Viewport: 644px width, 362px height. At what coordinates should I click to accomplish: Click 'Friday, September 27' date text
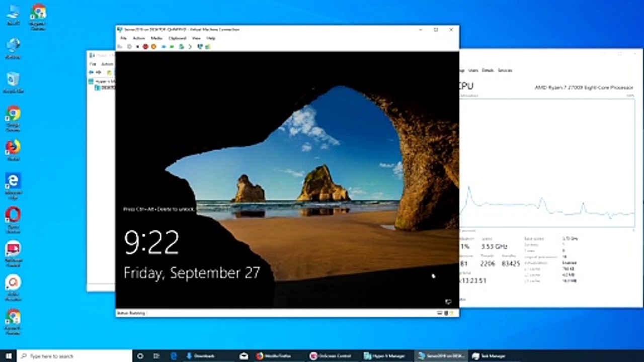coord(192,273)
